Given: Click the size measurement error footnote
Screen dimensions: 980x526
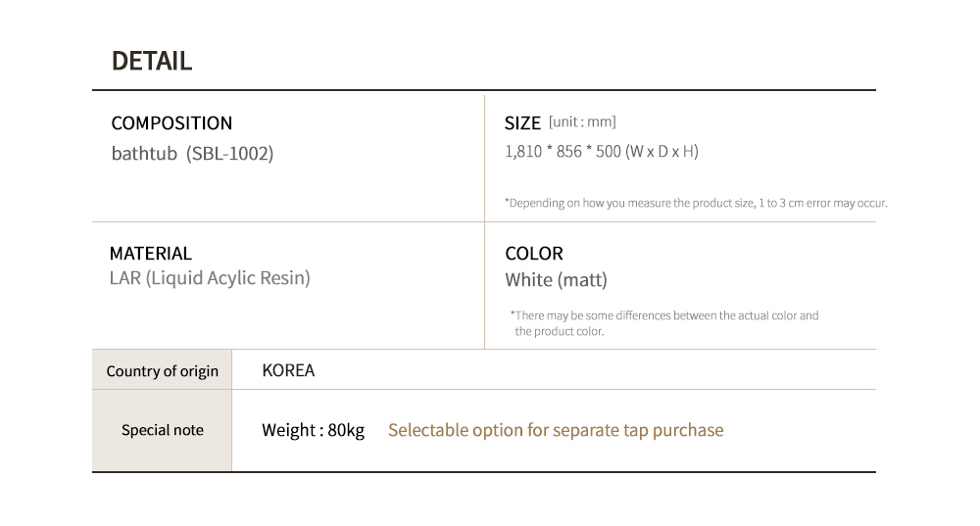Looking at the screenshot, I should pyautogui.click(x=696, y=203).
